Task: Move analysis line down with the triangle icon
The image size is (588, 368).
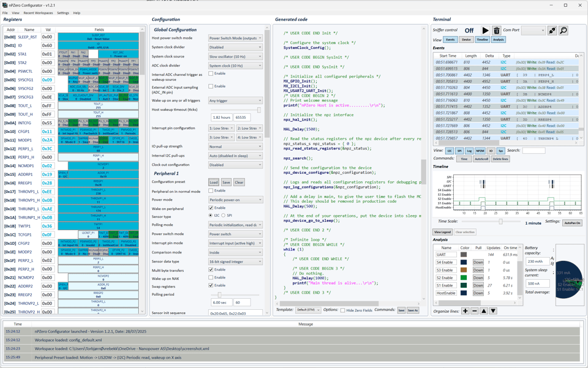Action: point(493,310)
